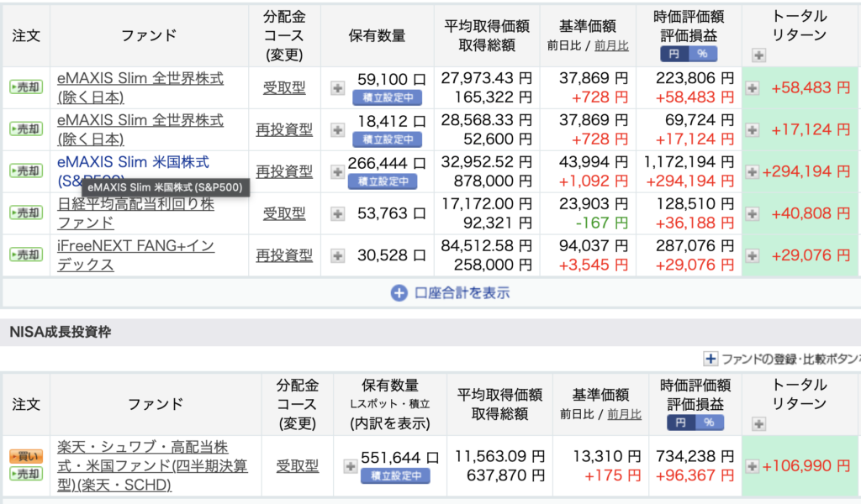Image resolution: width=861 pixels, height=504 pixels.
Task: Expand holdings breakdown for 楽天・SCHD row
Action: tap(350, 466)
